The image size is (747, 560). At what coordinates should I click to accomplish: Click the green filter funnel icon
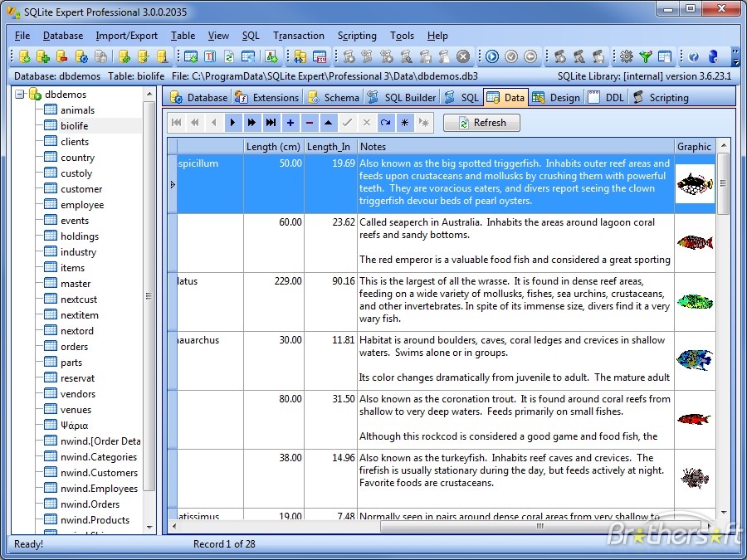tap(646, 56)
